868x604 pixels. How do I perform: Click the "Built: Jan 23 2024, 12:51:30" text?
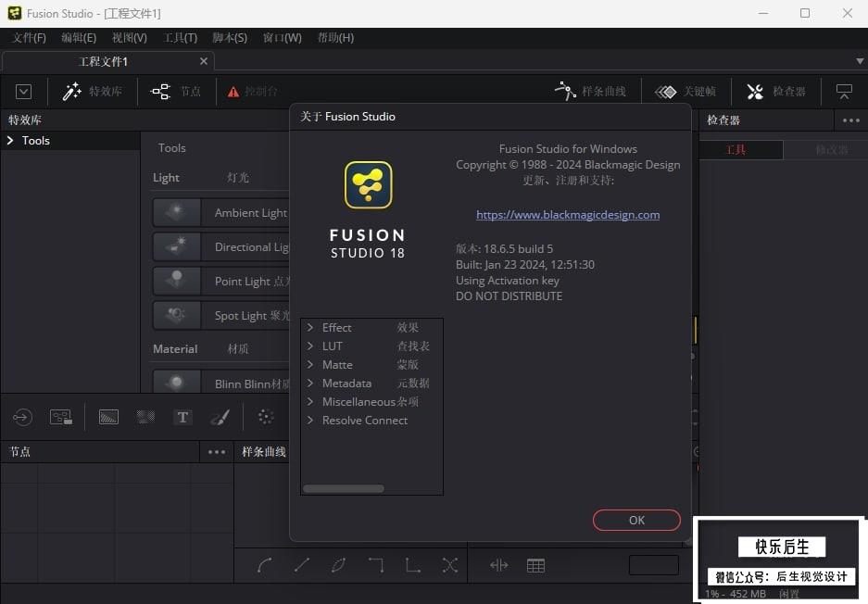point(525,265)
